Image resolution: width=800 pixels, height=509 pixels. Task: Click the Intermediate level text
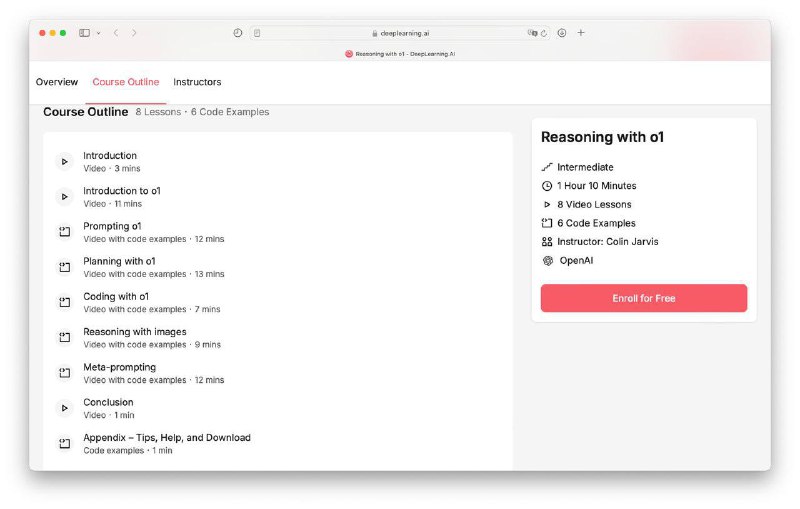click(585, 167)
